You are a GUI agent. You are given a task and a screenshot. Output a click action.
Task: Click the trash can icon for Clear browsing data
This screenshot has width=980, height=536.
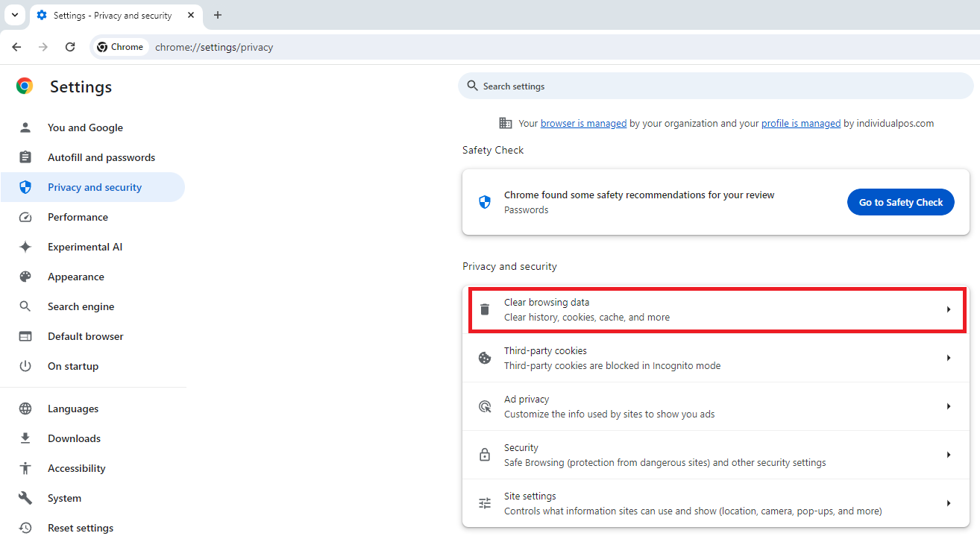[x=485, y=309]
